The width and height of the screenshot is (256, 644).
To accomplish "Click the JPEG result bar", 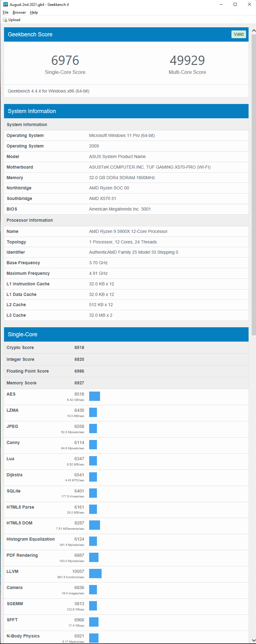I will click(93, 429).
